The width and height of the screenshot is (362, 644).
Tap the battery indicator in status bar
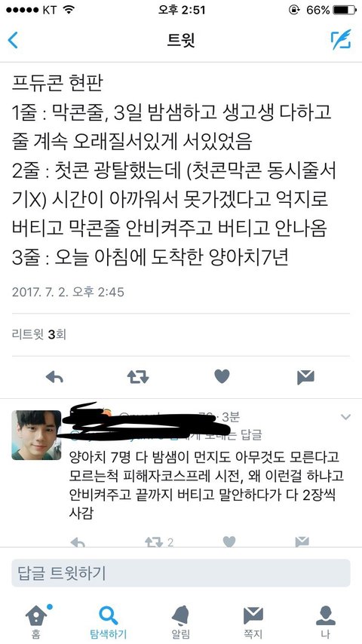343,10
